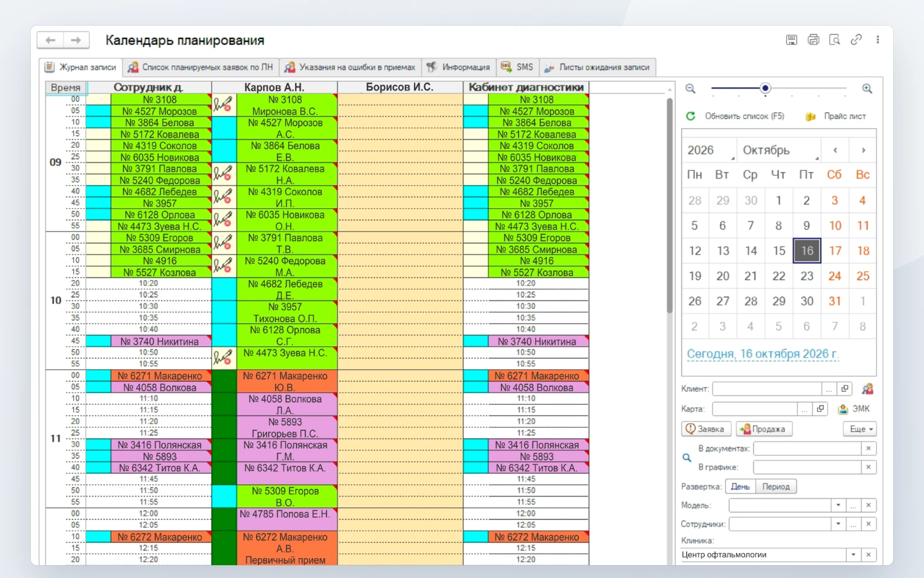Viewport: 924px width, 578px height.
Task: Open the Клиника dropdown arrow
Action: click(x=853, y=554)
